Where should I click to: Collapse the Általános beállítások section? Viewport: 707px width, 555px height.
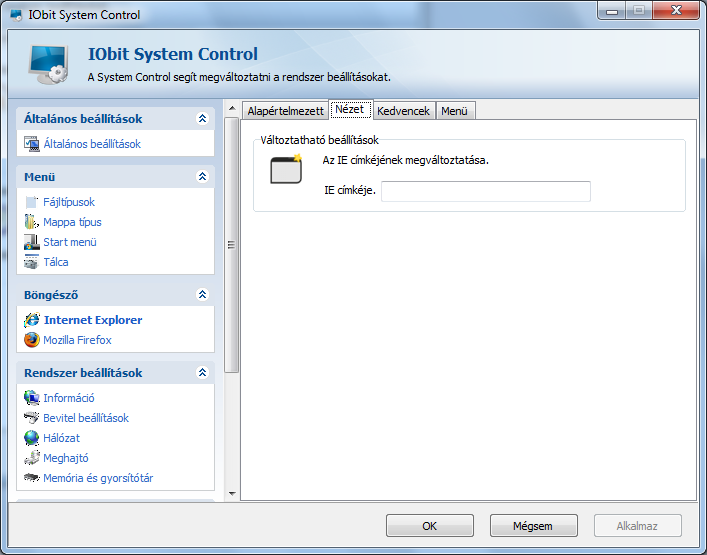coord(202,119)
